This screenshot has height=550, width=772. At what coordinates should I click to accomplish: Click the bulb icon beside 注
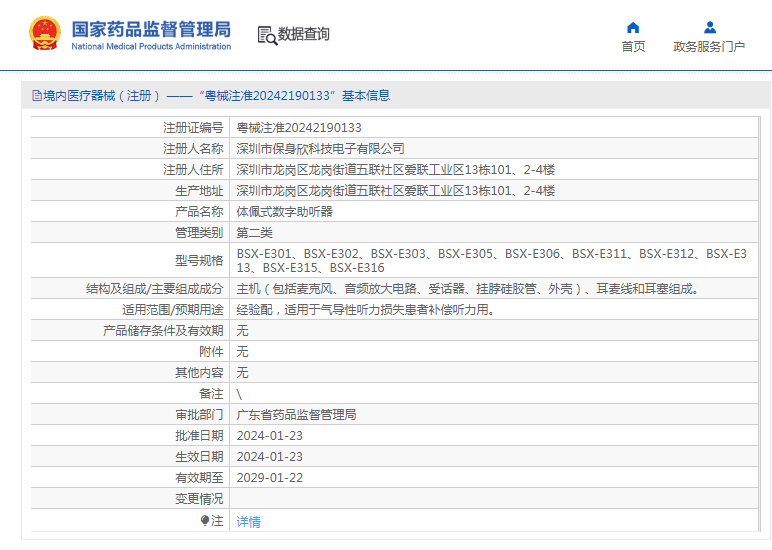pos(205,520)
